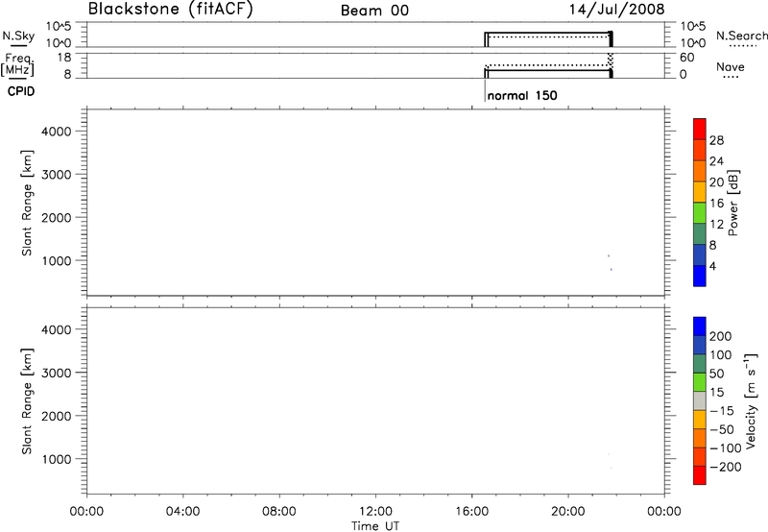Click the gray -15 to 15 velocity swatch
Image resolution: width=768 pixels, height=532 pixels.
pos(700,401)
